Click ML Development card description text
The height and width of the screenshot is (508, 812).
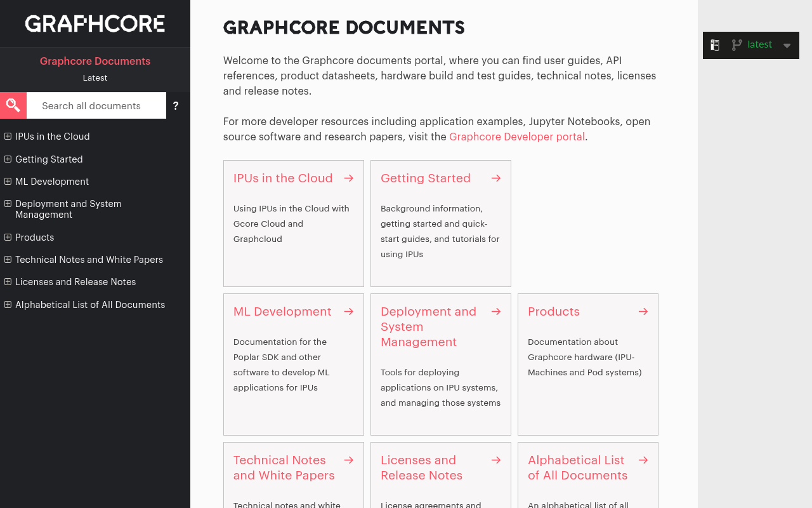(x=281, y=365)
